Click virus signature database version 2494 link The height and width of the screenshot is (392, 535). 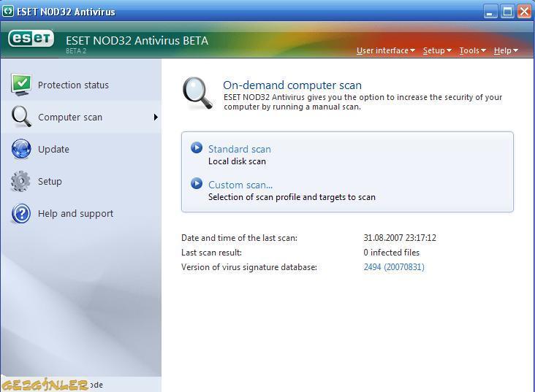pos(394,267)
